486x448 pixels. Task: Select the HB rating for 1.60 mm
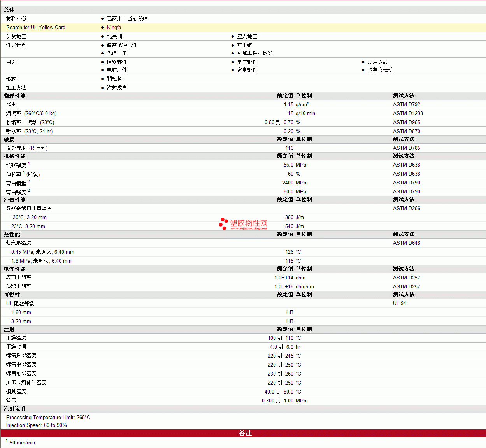[290, 312]
